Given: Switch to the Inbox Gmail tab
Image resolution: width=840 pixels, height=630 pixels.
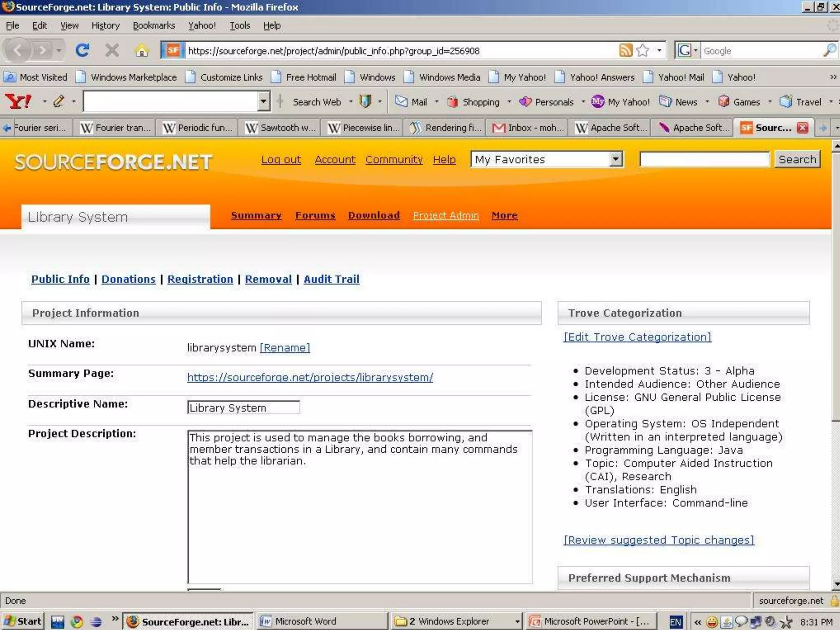Looking at the screenshot, I should pos(527,128).
